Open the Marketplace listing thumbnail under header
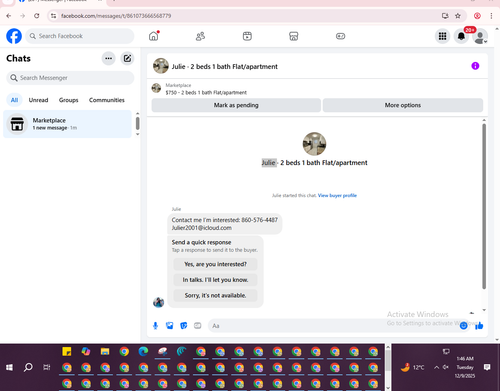This screenshot has width=500, height=391. coord(156,88)
